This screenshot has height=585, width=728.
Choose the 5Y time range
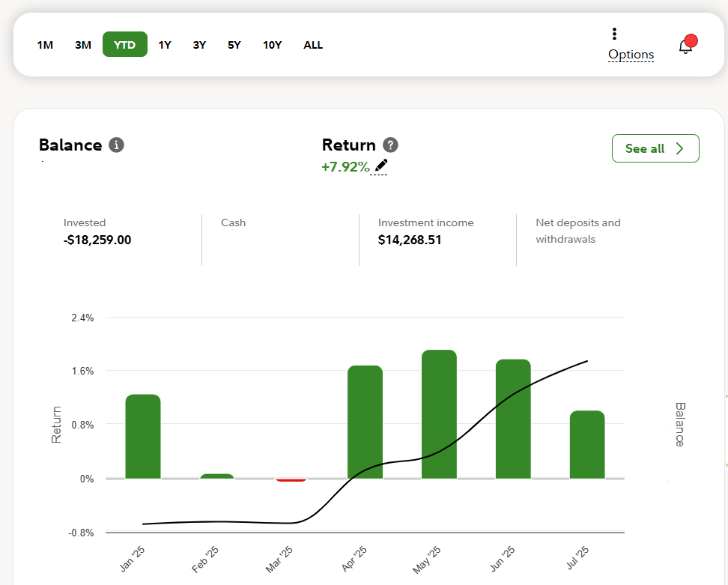click(234, 45)
